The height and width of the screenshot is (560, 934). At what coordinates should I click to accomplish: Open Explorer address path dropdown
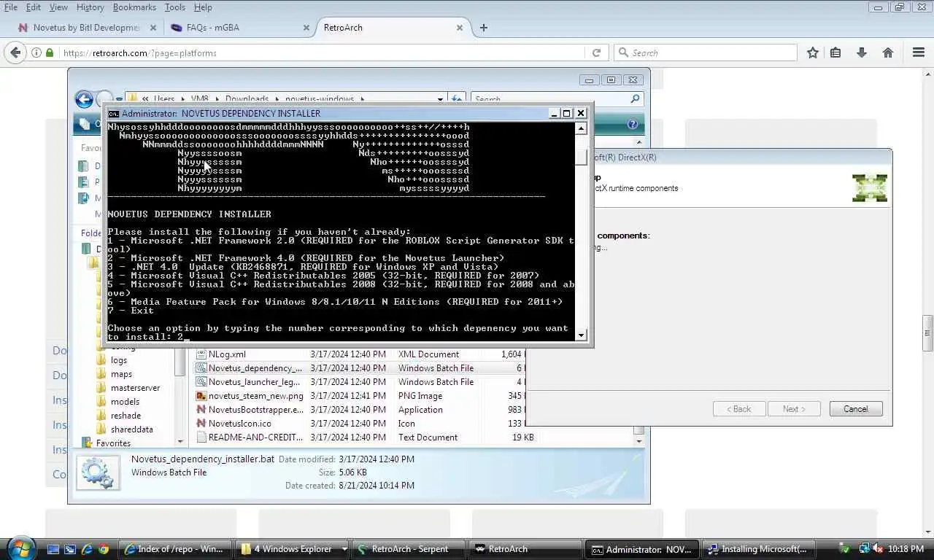click(x=440, y=99)
